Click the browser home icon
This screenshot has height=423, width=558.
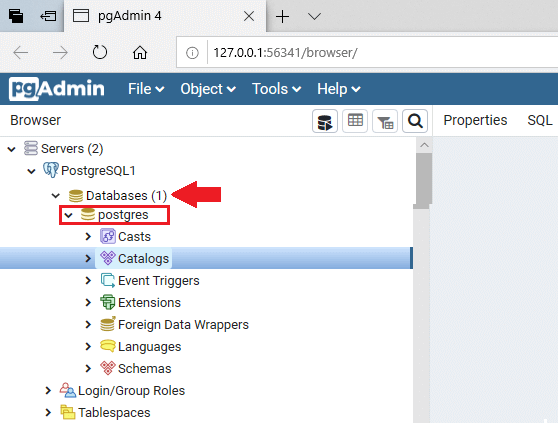click(140, 53)
